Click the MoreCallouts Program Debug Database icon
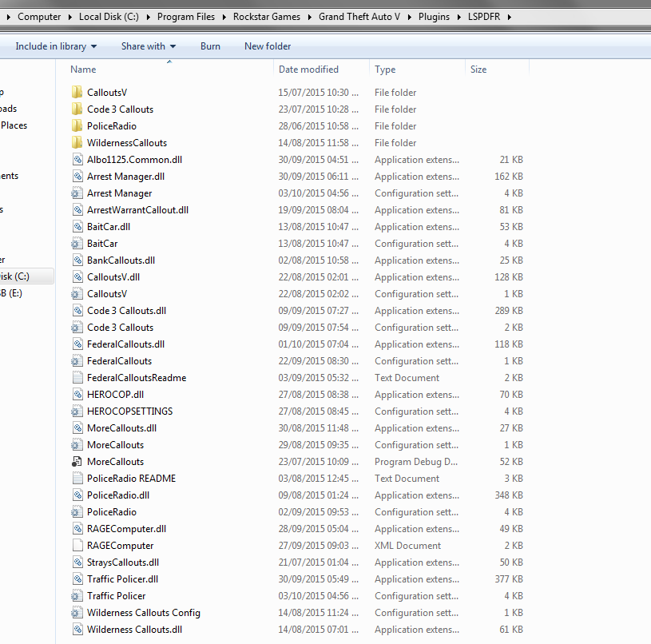 pos(77,461)
